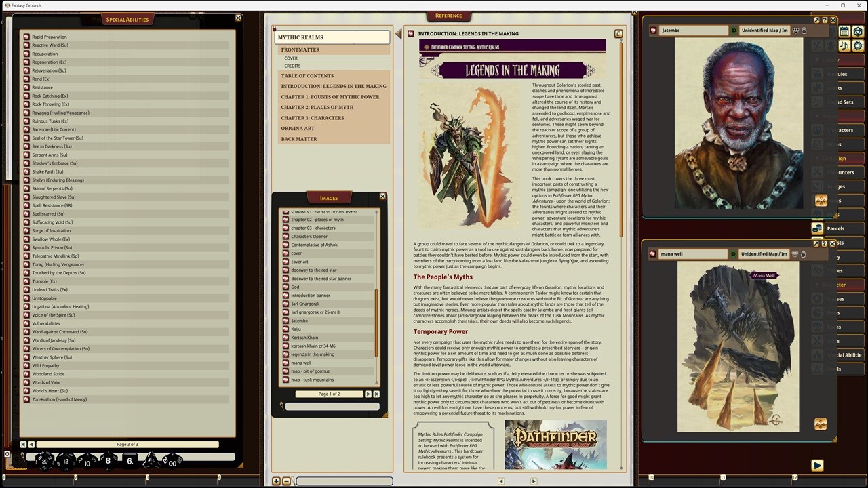Viewport: 868px width, 488px height.
Task: Toggle the ID switch on the mana well window
Action: [734, 254]
